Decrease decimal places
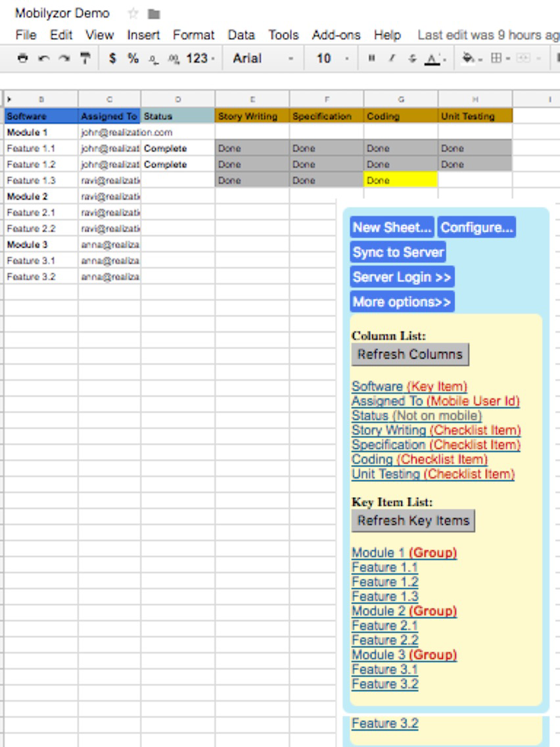The height and width of the screenshot is (747, 560). tap(153, 59)
